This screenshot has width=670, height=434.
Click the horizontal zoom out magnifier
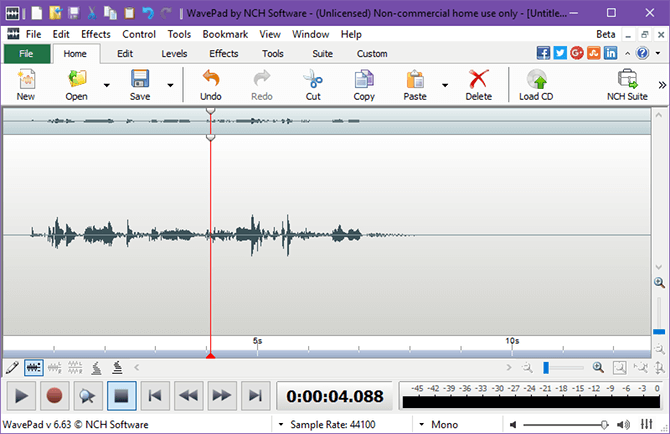528,367
